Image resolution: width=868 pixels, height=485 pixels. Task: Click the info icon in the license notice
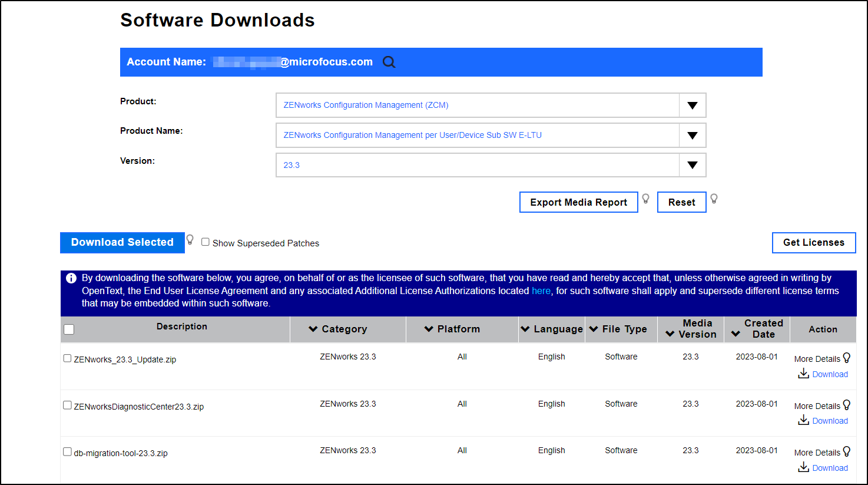click(71, 278)
